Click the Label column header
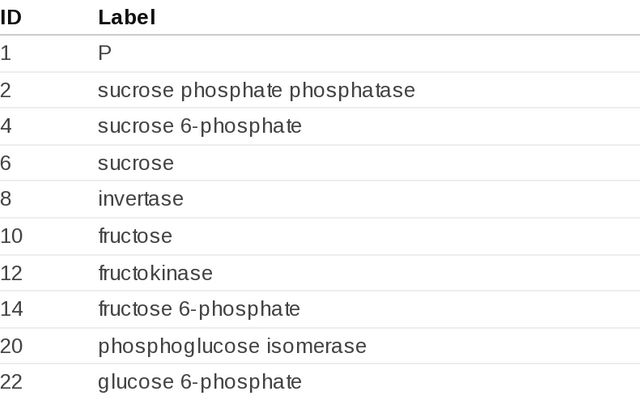The image size is (640, 400). click(126, 17)
